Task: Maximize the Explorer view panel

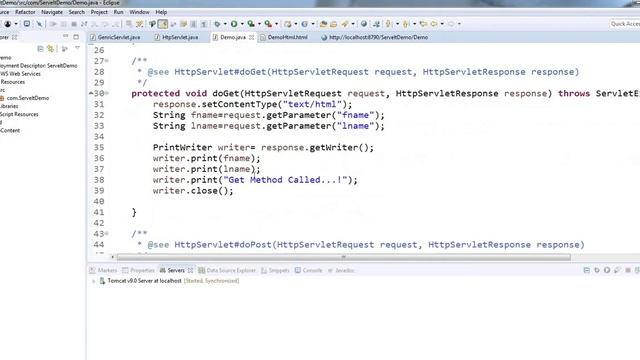Action: pos(76,37)
